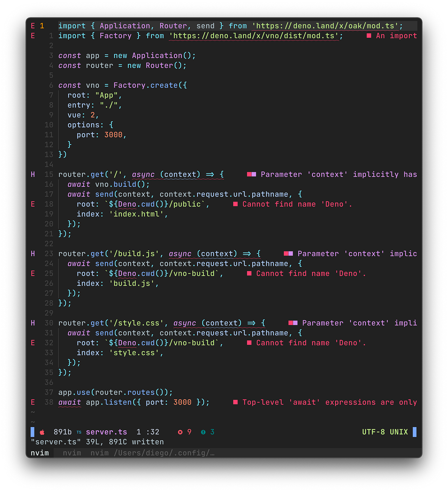Switch to the second nvim terminal tab
The width and height of the screenshot is (448, 492).
coord(72,453)
